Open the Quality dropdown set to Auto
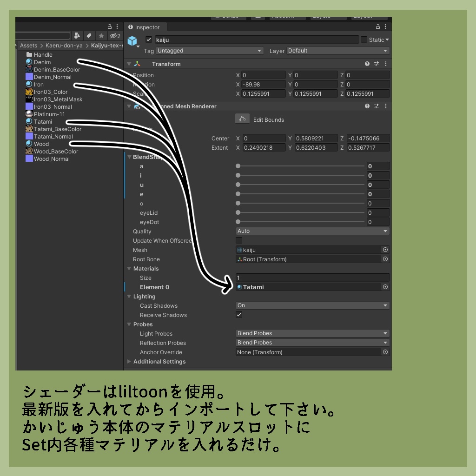 [312, 231]
